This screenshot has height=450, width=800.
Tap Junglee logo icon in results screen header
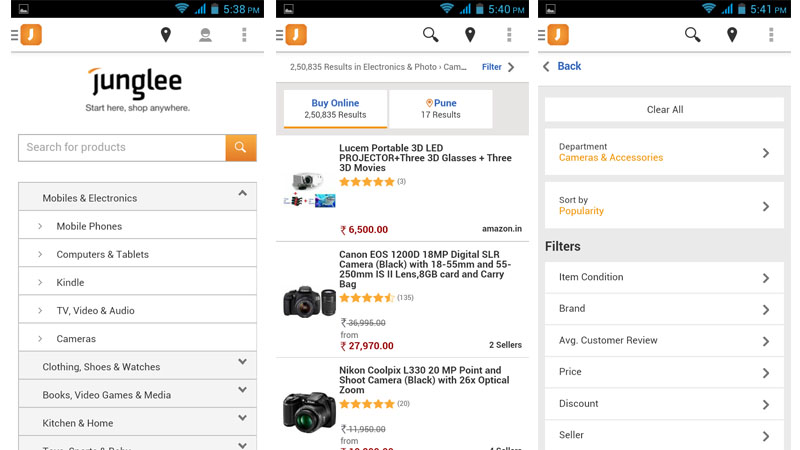(x=296, y=35)
